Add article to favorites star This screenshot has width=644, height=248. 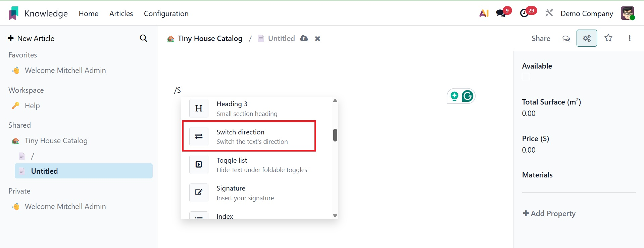click(x=608, y=38)
